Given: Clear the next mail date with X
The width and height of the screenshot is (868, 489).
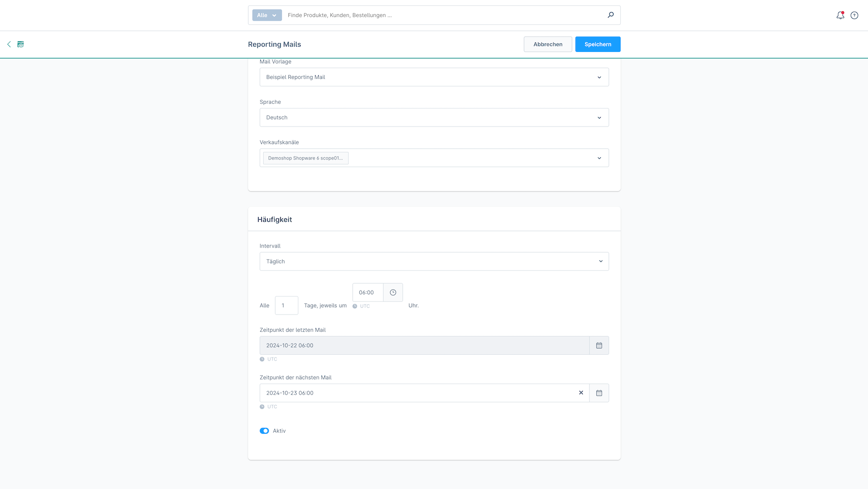Looking at the screenshot, I should click(x=581, y=393).
